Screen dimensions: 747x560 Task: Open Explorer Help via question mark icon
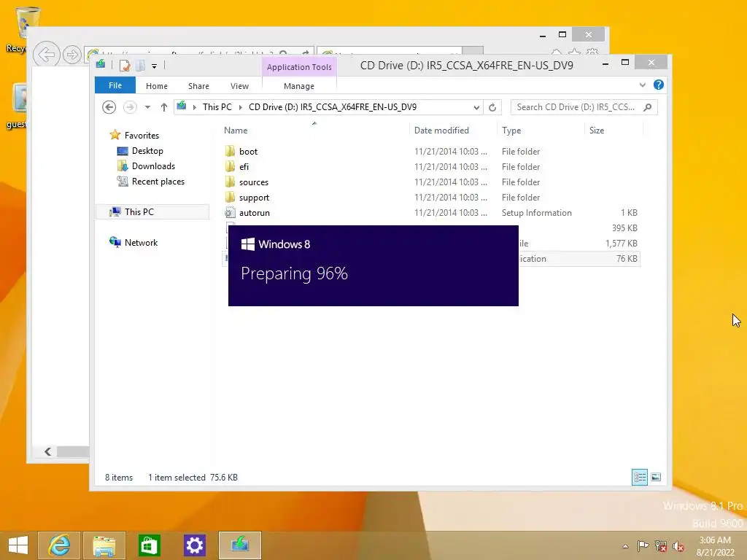click(x=659, y=85)
